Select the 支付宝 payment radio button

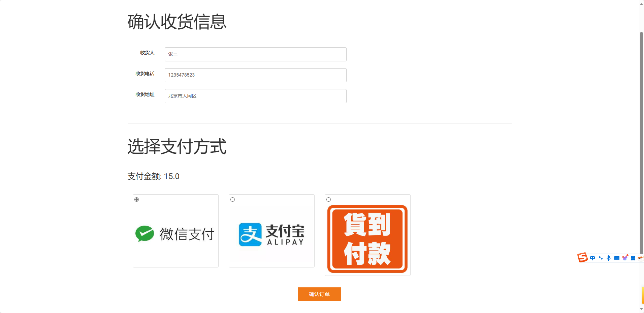click(x=232, y=199)
